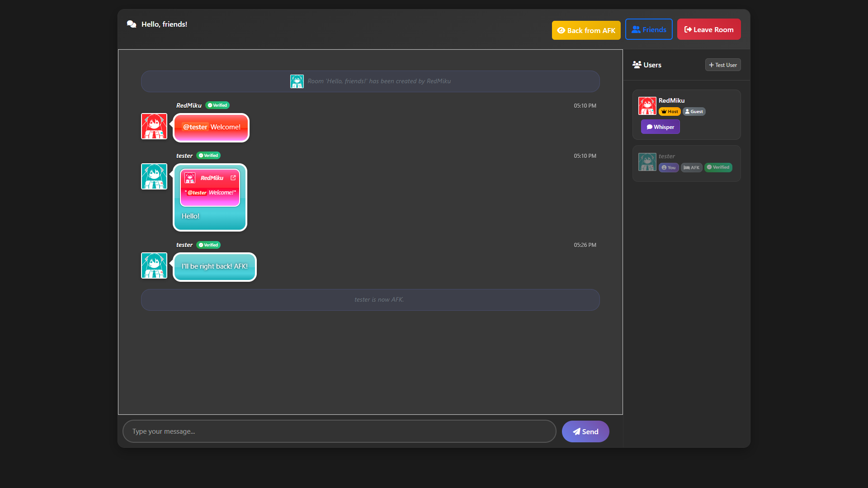Click tester's avatar beside the AFK message
Screen dimensions: 868x488
pyautogui.click(x=154, y=265)
